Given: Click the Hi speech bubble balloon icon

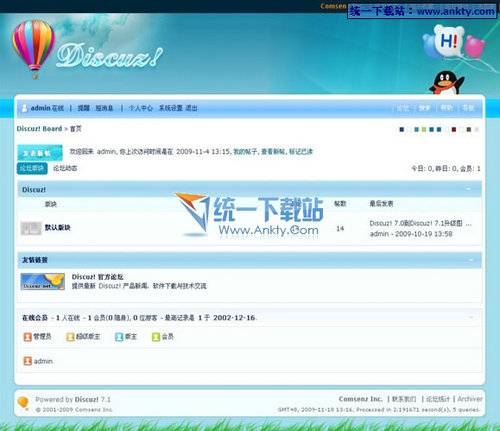Looking at the screenshot, I should 449,42.
